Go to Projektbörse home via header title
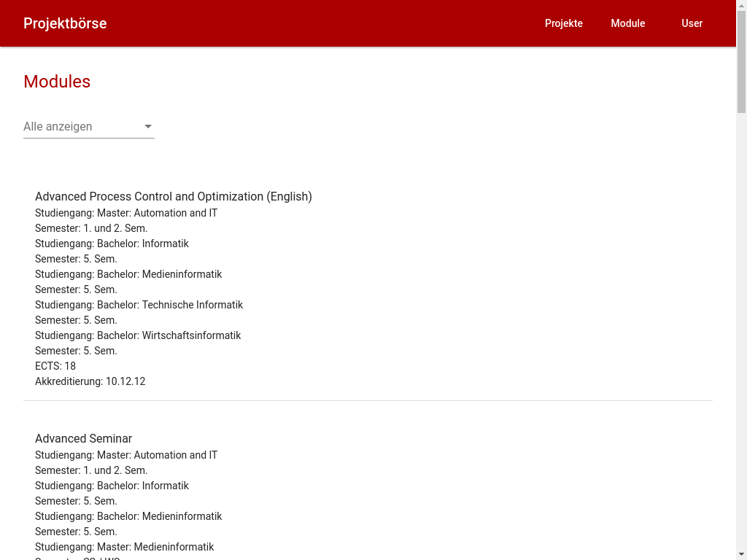The image size is (747, 560). click(65, 23)
